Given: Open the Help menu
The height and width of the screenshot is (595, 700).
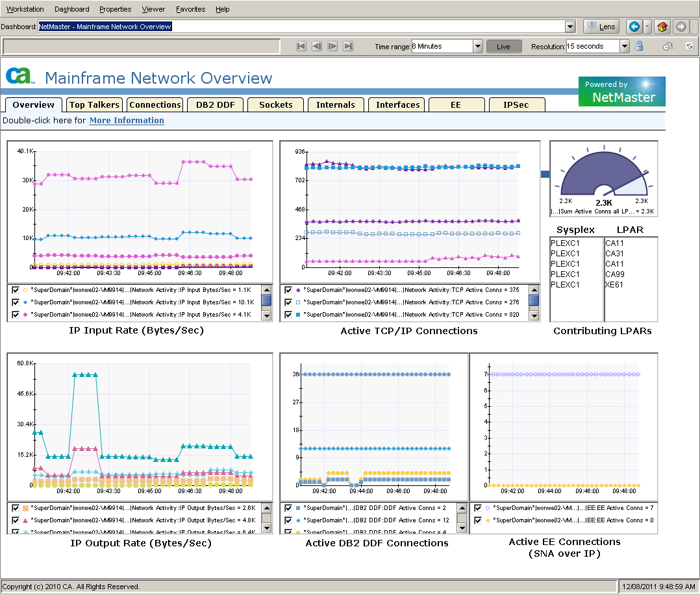Looking at the screenshot, I should pos(222,9).
